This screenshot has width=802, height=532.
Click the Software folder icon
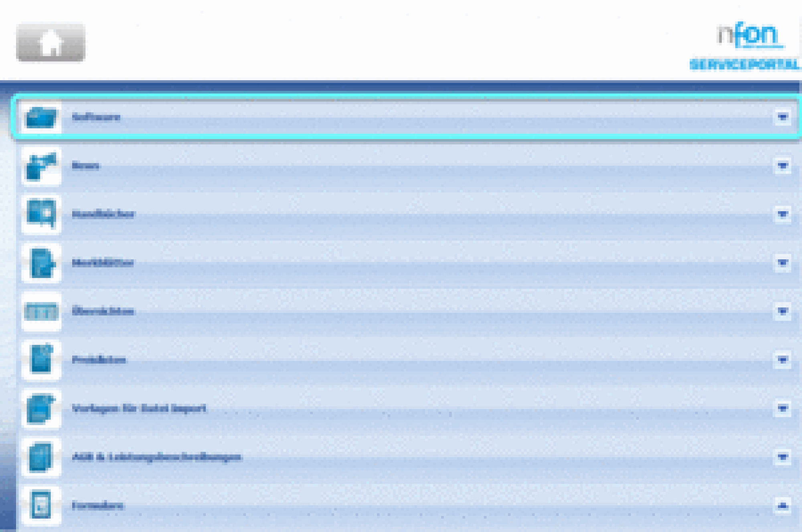pyautogui.click(x=41, y=117)
